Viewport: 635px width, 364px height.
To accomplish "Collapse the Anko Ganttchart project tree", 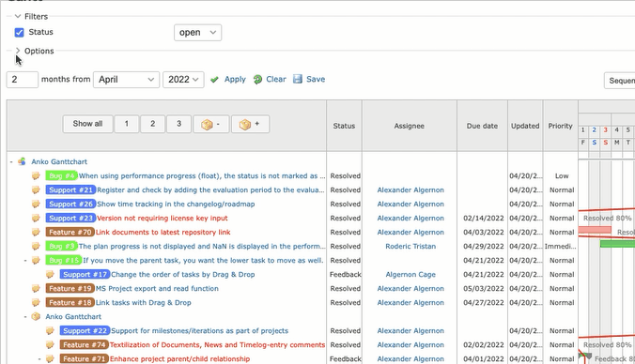I will tap(11, 161).
